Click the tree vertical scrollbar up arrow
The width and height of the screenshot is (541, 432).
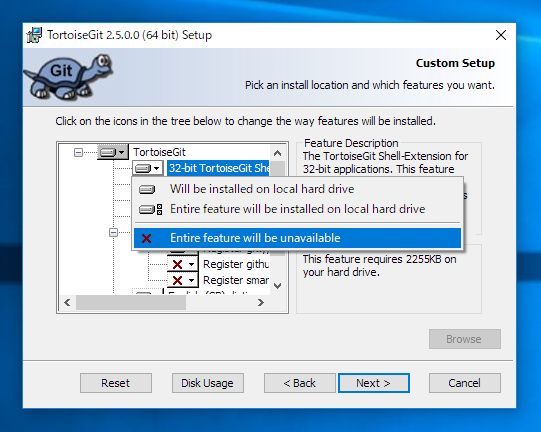click(x=277, y=153)
